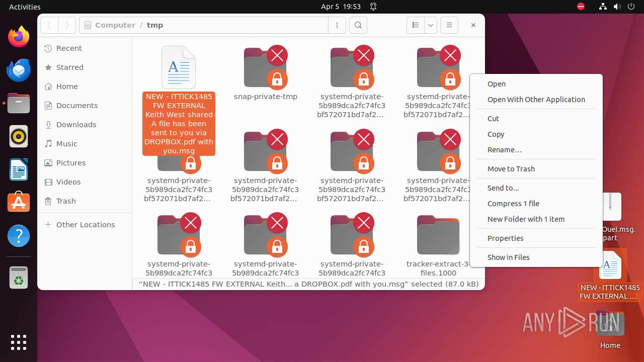Image resolution: width=644 pixels, height=362 pixels.
Task: Choose Send to… in the context menu
Action: pos(536,188)
